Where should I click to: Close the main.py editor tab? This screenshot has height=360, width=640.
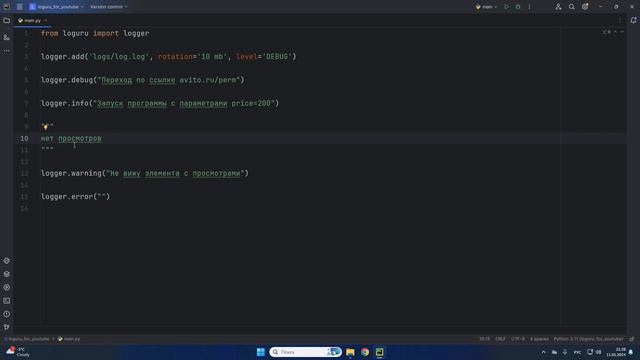[45, 20]
